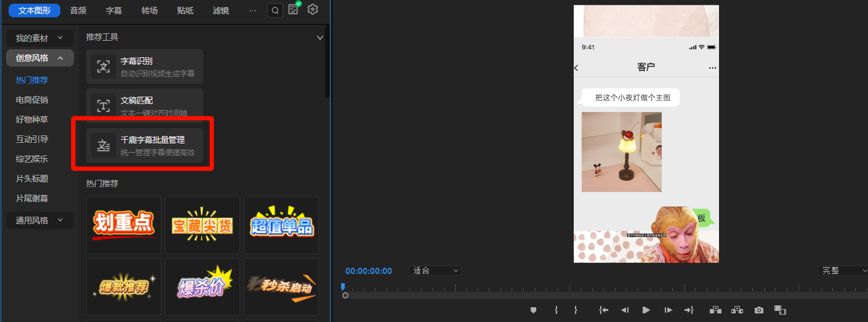Switch to the 字幕 tab

(x=114, y=10)
